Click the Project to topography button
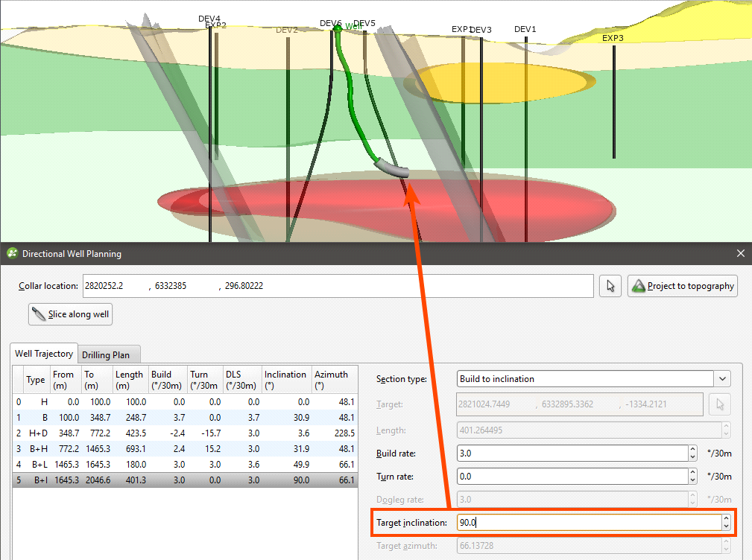The width and height of the screenshot is (752, 560). click(683, 286)
